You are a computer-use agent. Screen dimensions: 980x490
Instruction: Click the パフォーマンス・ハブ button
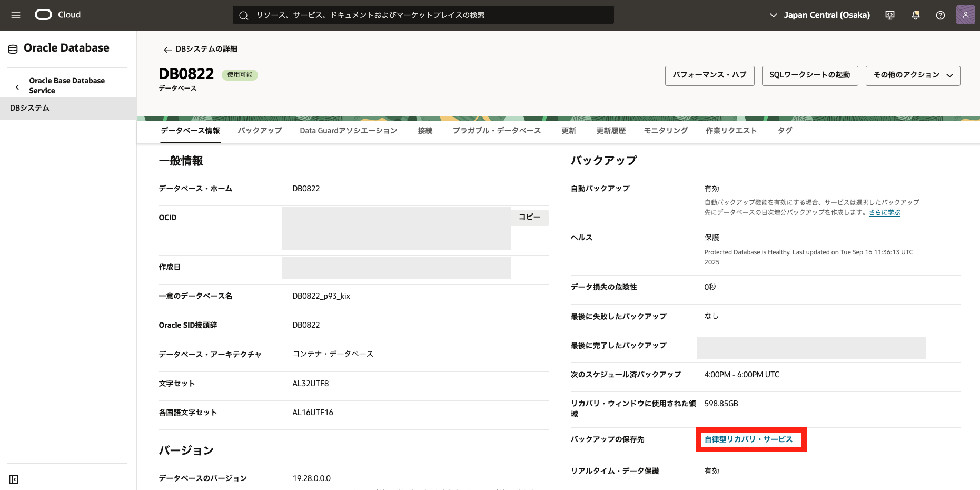click(709, 75)
